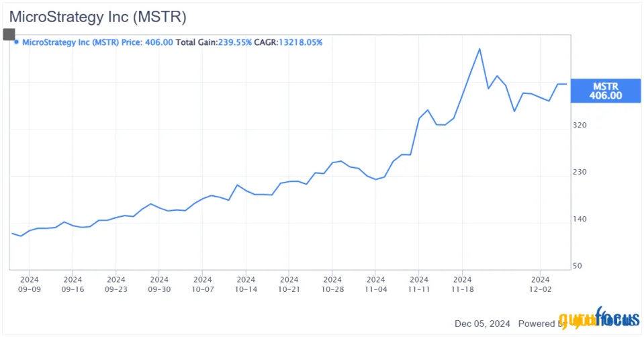Click the x-axis date 2024 11-11
The image size is (644, 337).
click(419, 285)
